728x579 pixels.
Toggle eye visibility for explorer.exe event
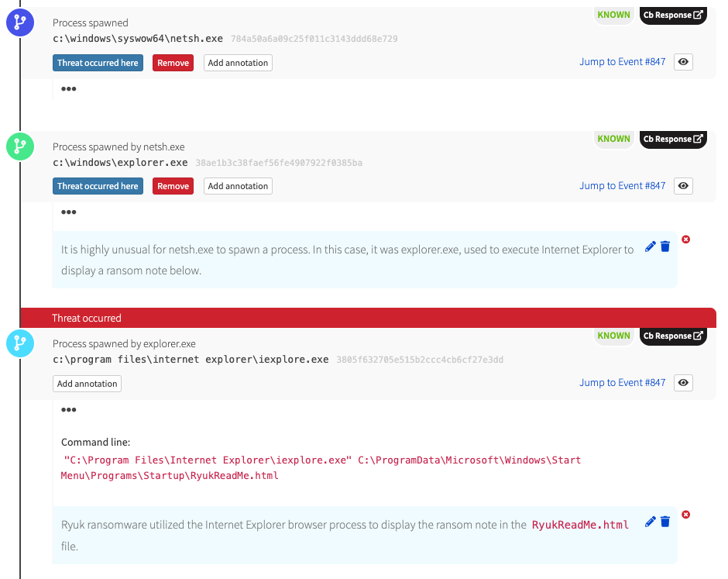pos(682,186)
